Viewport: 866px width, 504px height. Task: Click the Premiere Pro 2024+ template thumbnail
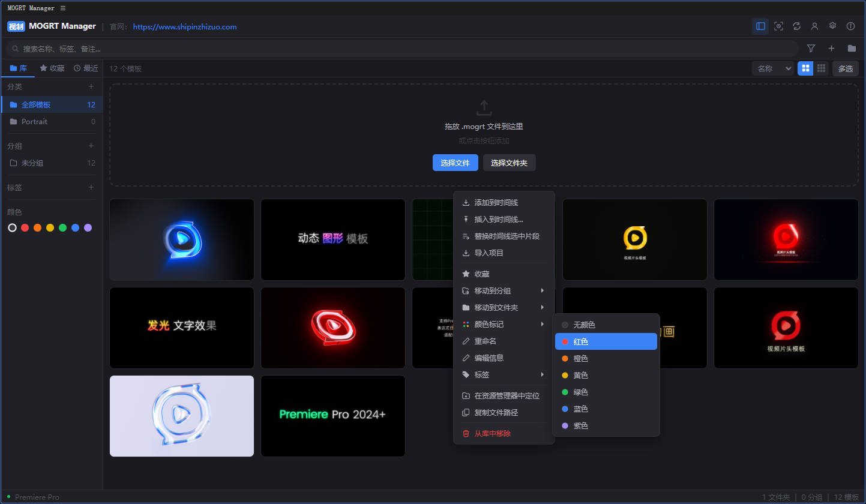(x=332, y=416)
